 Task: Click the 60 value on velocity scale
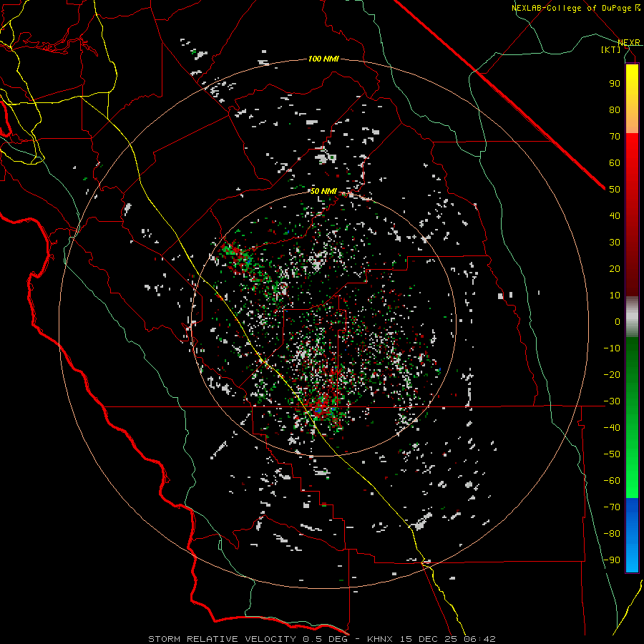point(615,162)
